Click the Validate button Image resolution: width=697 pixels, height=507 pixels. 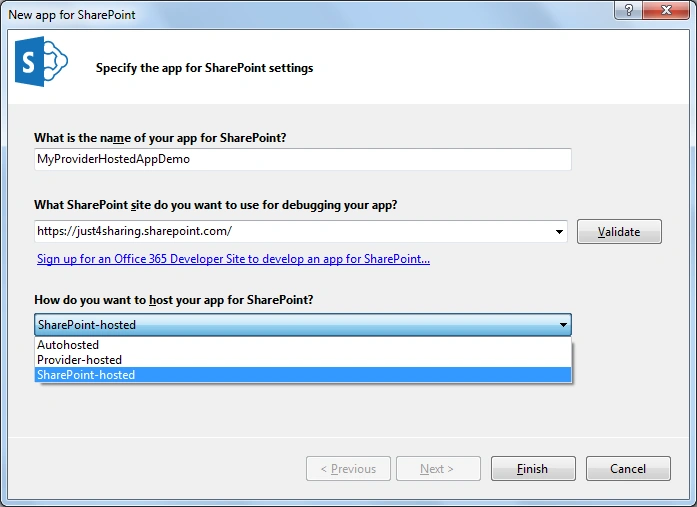click(619, 232)
